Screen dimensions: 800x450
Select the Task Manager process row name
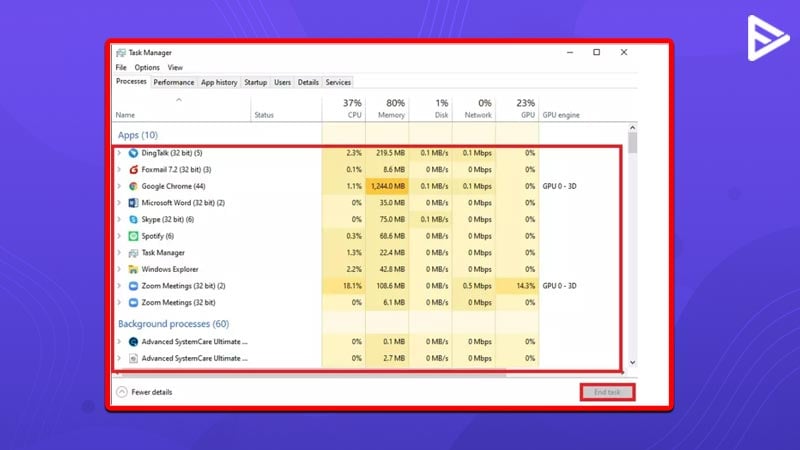pos(163,253)
